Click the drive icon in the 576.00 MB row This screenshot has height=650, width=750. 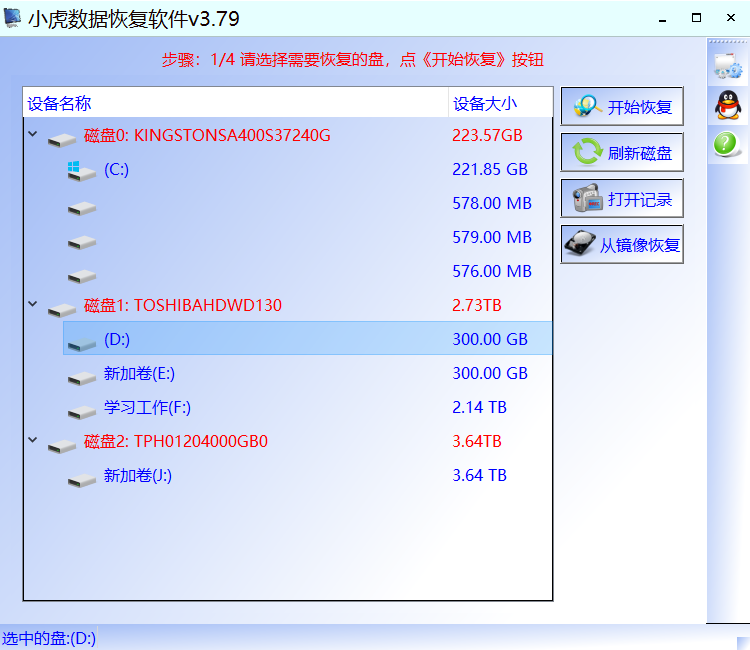pos(82,276)
